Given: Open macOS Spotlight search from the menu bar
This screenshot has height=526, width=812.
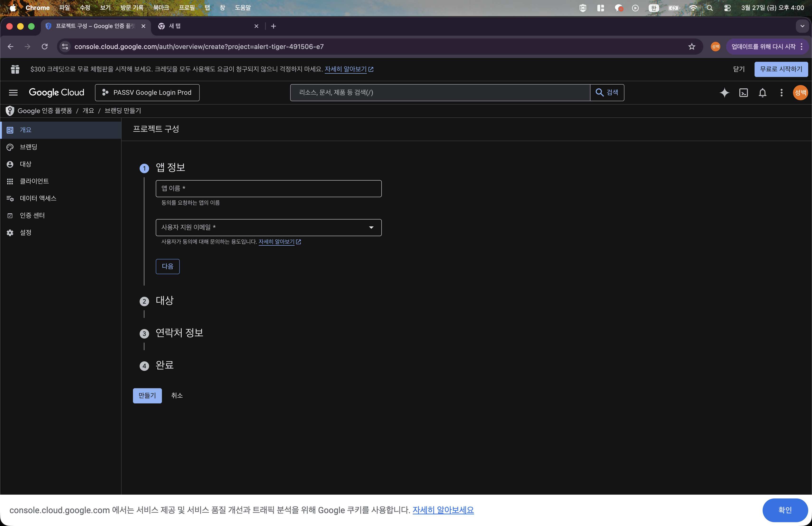Looking at the screenshot, I should (710, 8).
